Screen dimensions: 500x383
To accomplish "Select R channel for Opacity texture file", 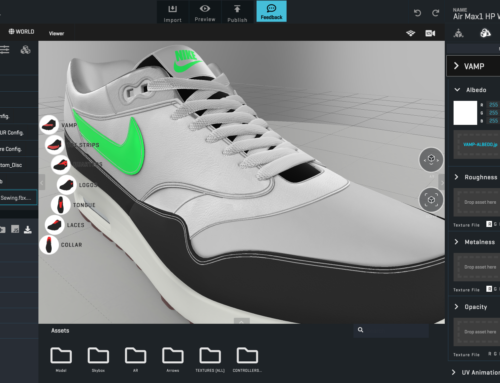I will (489, 354).
